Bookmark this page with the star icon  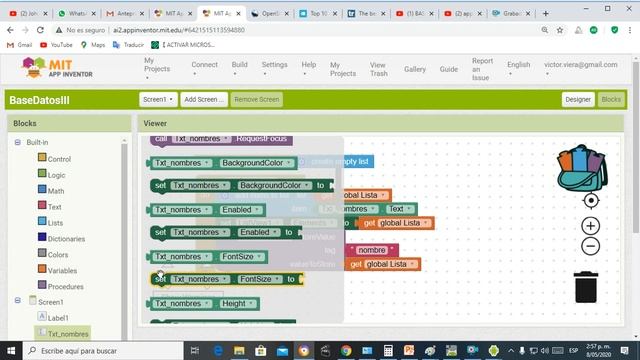click(x=560, y=30)
